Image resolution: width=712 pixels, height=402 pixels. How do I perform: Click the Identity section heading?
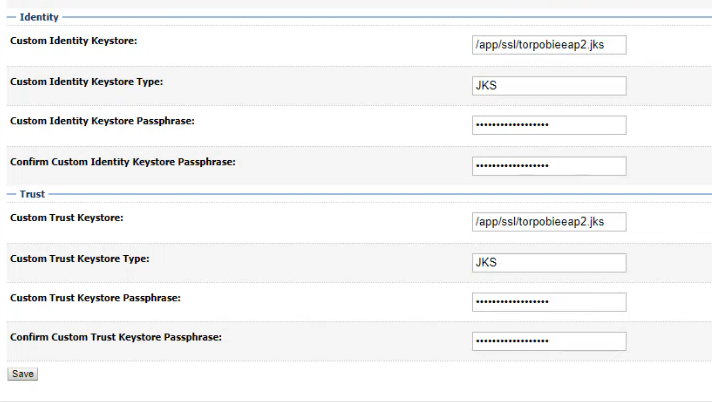pos(39,17)
